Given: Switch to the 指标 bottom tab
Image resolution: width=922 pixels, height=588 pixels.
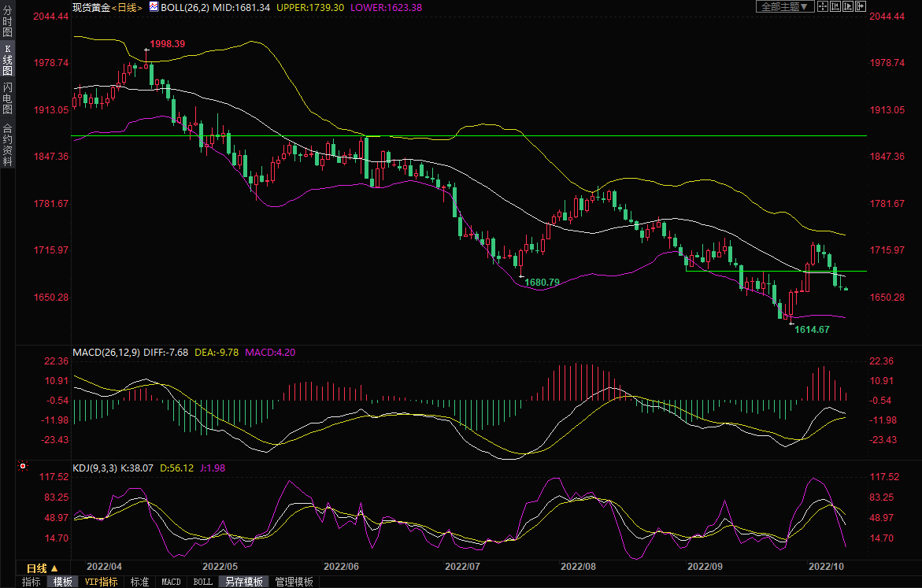Looking at the screenshot, I should (x=31, y=582).
